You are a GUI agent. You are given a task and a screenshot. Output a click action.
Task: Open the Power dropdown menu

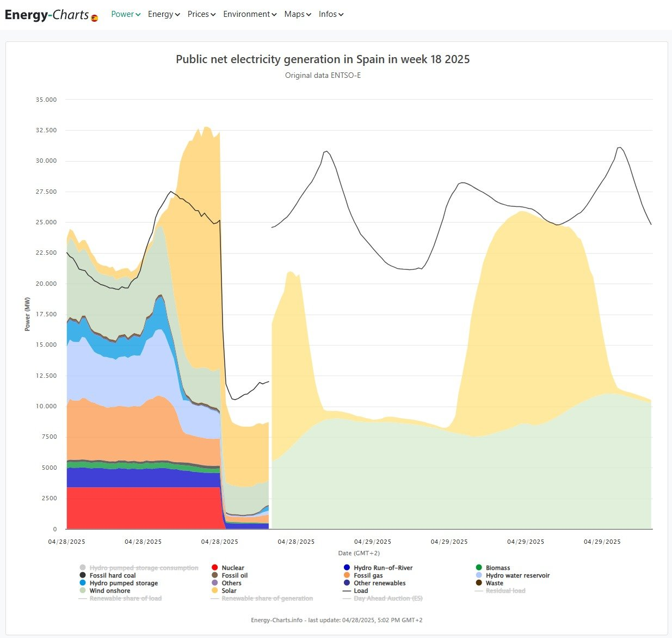pyautogui.click(x=126, y=14)
